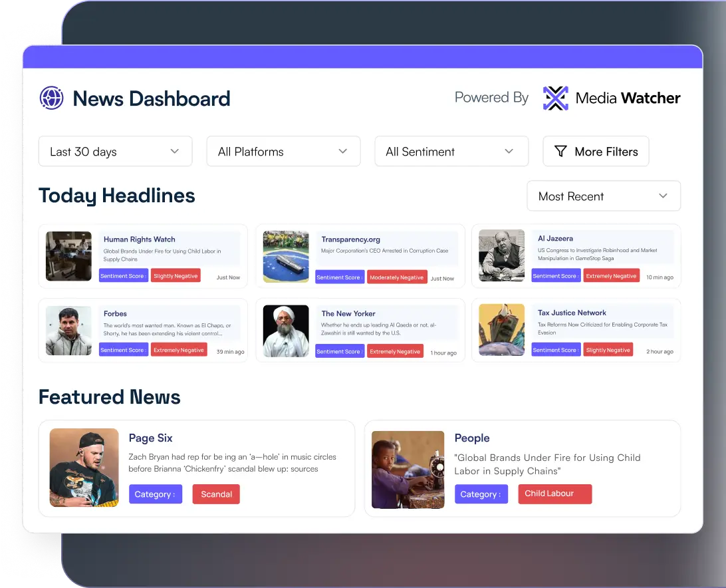Click Sentiment Score label on Tax Justice Network
Screen dimensions: 726x588
[556, 350]
